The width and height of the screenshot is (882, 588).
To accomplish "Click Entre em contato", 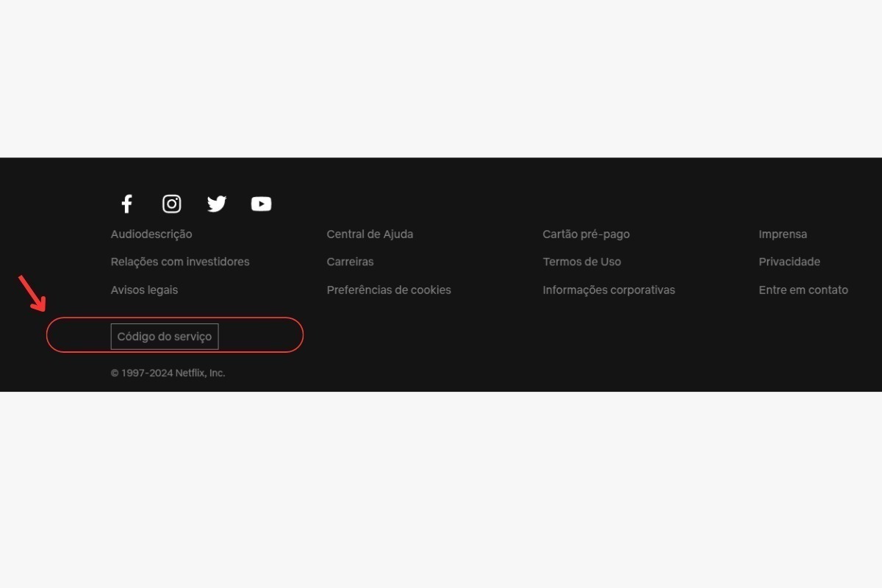I will tap(803, 290).
